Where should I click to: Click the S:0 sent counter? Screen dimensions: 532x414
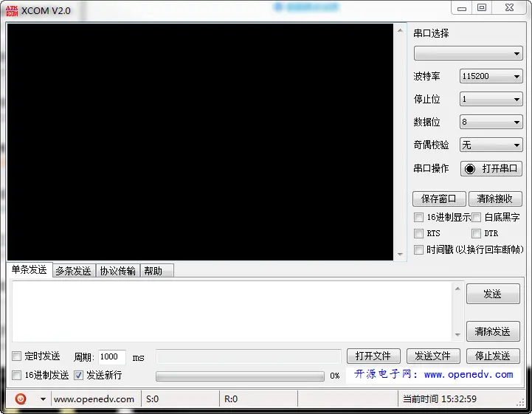pos(152,399)
